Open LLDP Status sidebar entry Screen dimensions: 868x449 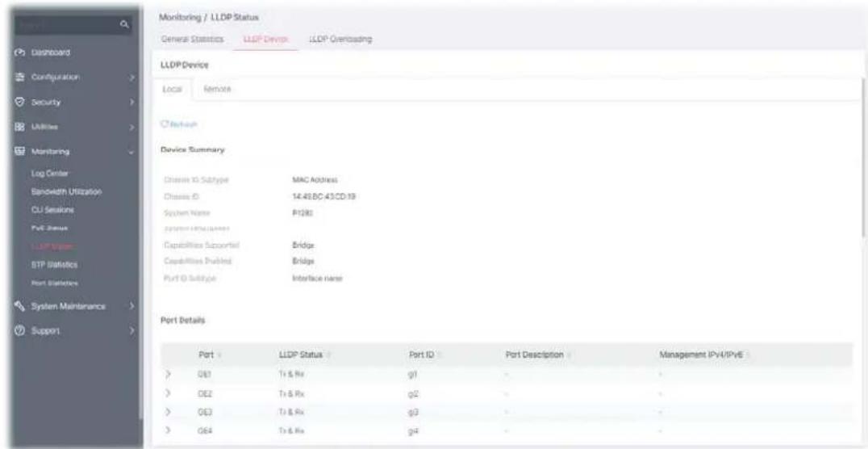coord(52,246)
